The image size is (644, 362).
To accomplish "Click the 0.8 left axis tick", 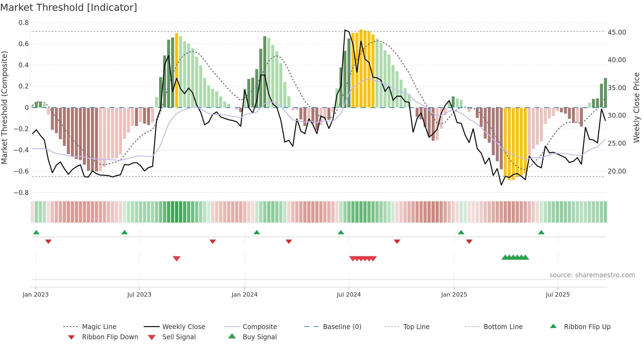I will (24, 23).
